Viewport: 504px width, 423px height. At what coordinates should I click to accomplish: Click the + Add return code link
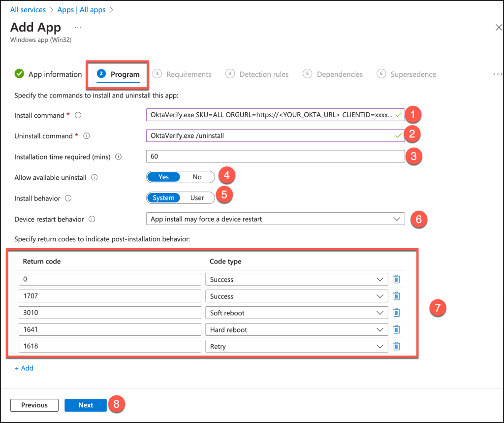tap(24, 368)
